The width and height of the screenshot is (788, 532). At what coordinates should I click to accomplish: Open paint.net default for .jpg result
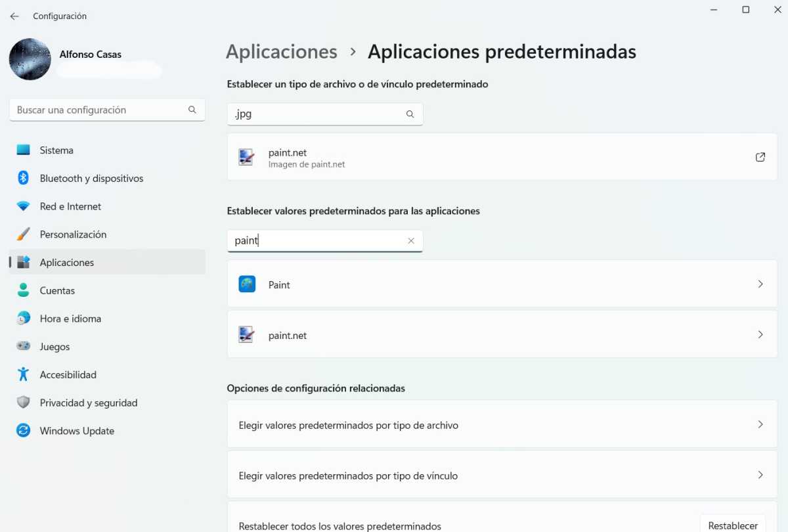click(x=502, y=157)
